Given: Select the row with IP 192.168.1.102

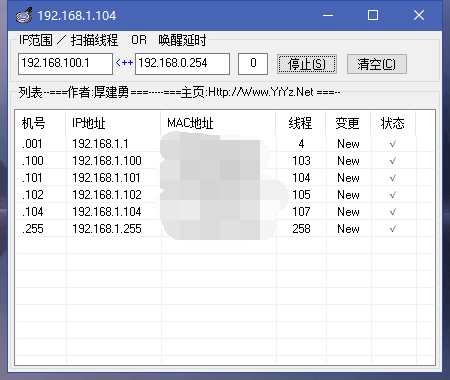Looking at the screenshot, I should (x=225, y=195).
